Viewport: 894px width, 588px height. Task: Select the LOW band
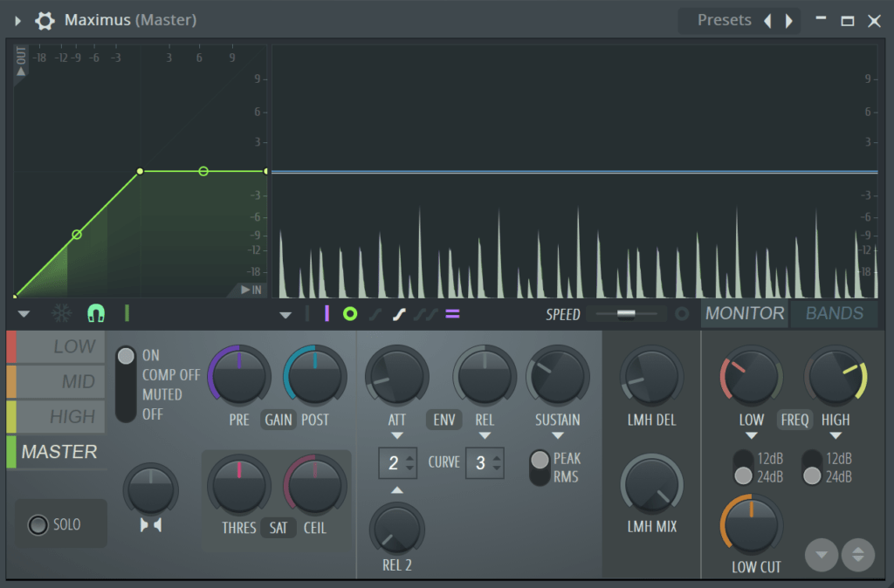click(56, 346)
